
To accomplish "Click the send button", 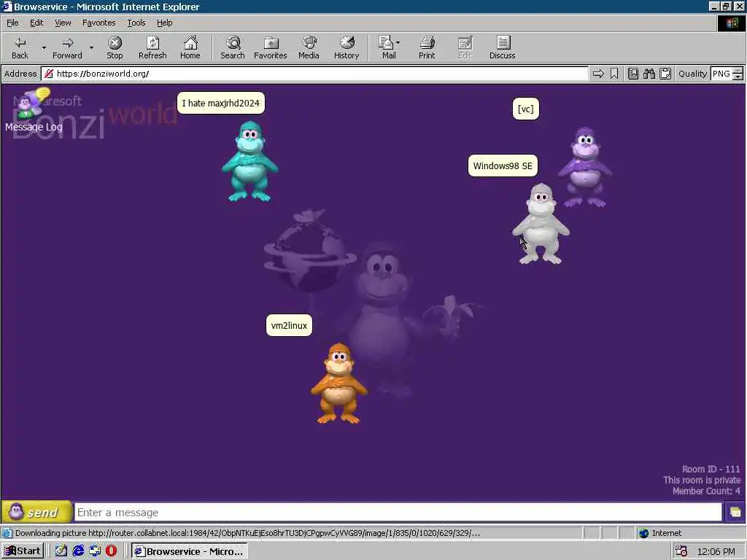I will point(37,512).
